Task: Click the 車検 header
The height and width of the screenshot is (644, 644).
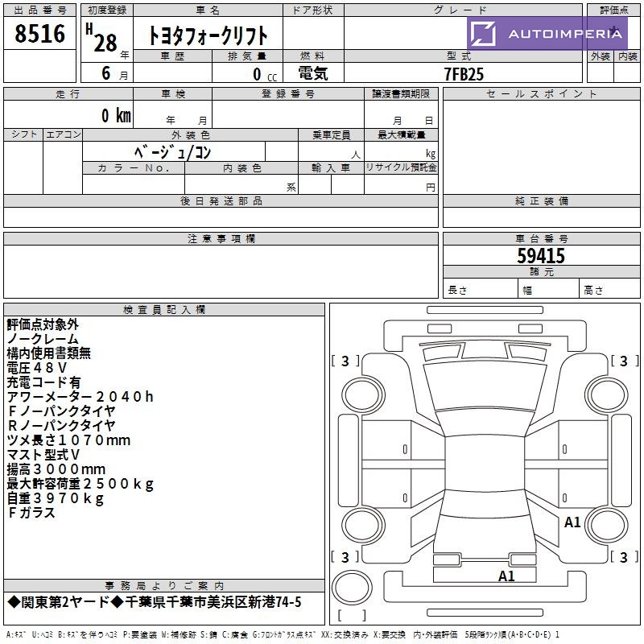Action: pos(172,94)
